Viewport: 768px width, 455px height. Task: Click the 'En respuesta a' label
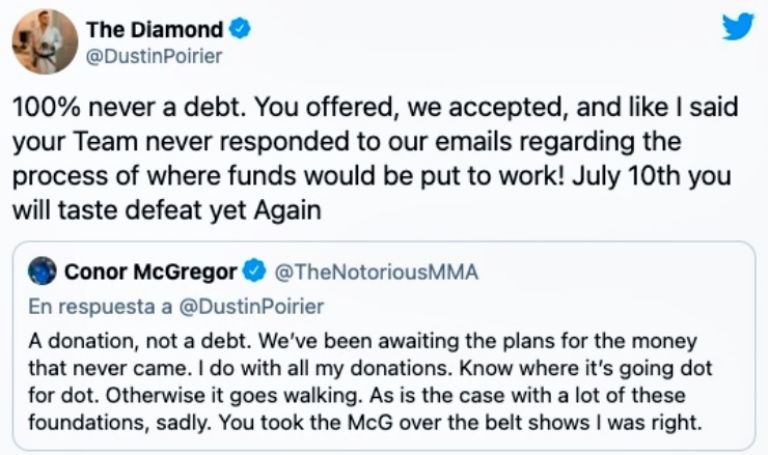[x=98, y=306]
